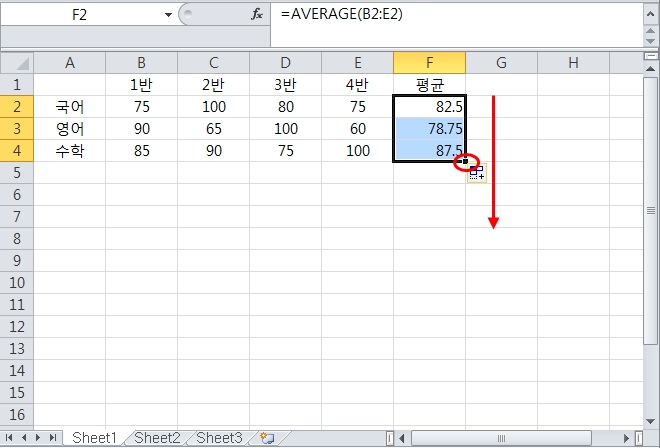The width and height of the screenshot is (660, 448).
Task: Open the Auto Fill Options button
Action: 477,173
